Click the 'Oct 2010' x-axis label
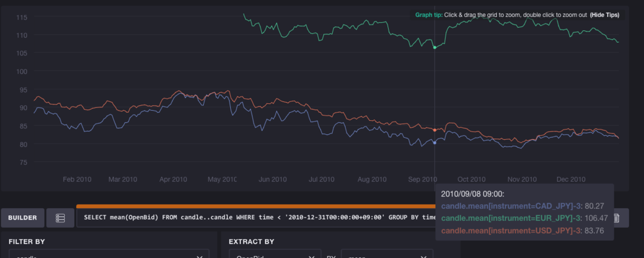Screen dimensions: 644x258 pyautogui.click(x=472, y=179)
